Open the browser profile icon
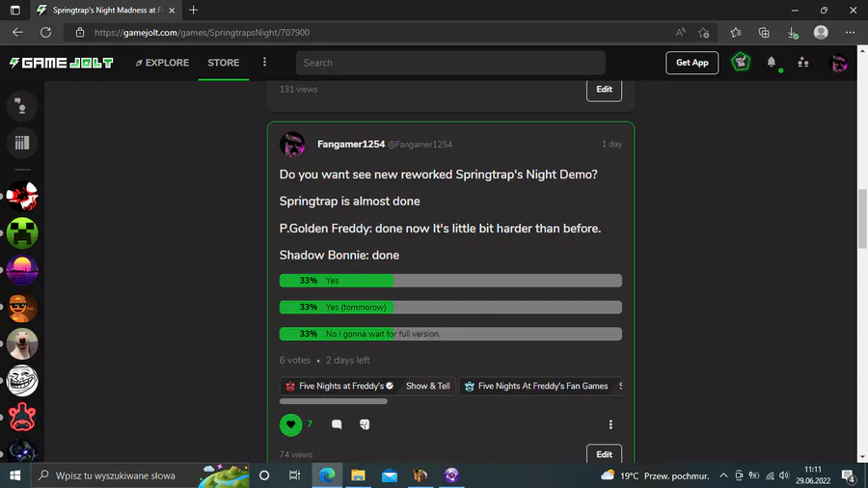This screenshot has height=488, width=868. click(x=821, y=32)
